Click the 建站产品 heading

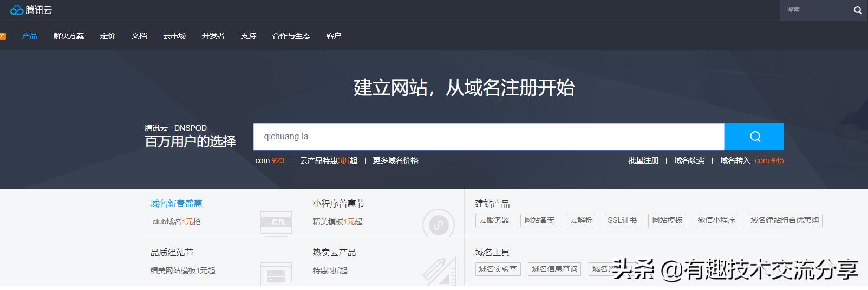pos(492,204)
